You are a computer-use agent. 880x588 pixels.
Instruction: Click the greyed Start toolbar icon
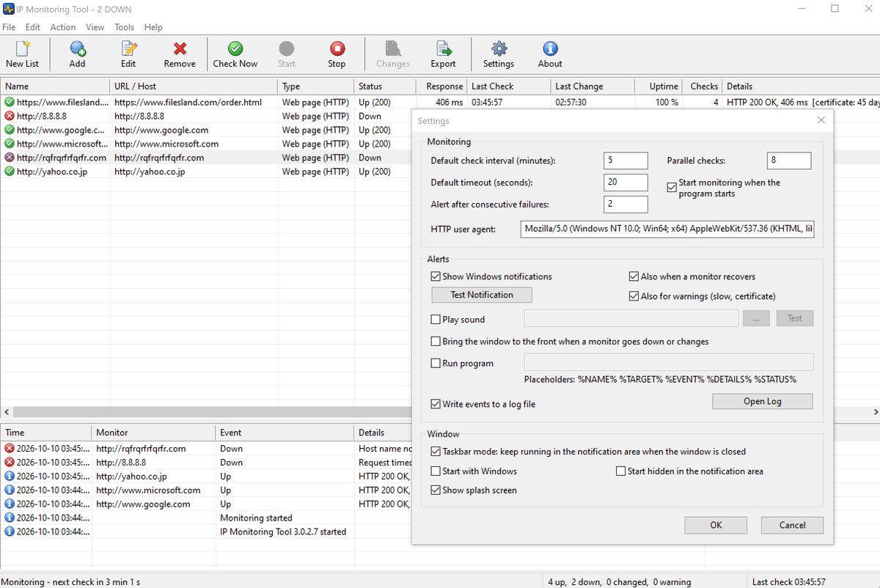287,49
